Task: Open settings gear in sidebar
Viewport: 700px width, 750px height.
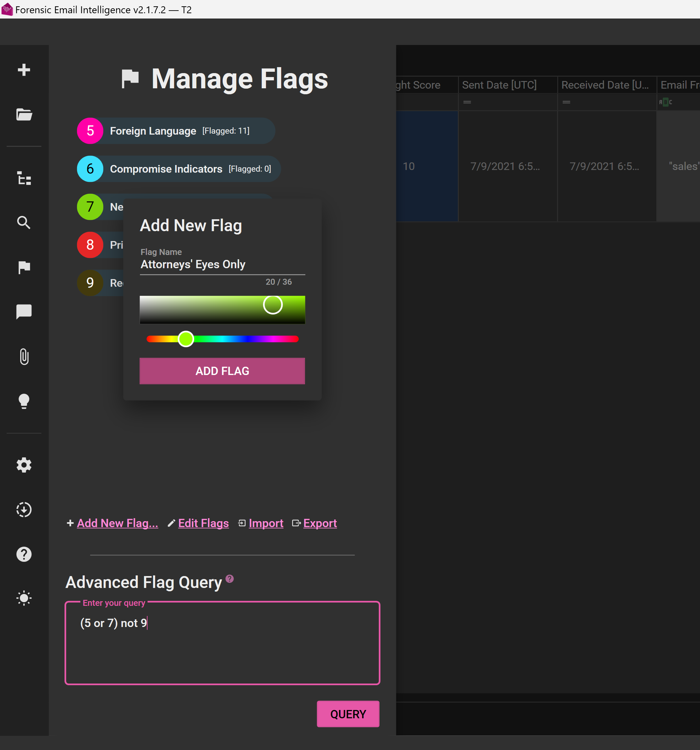Action: [24, 465]
